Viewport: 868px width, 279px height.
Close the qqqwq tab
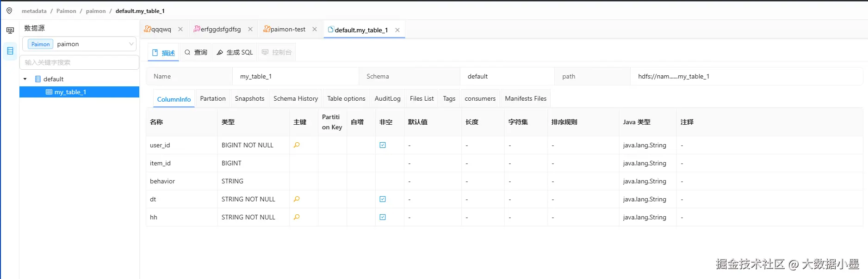[180, 29]
